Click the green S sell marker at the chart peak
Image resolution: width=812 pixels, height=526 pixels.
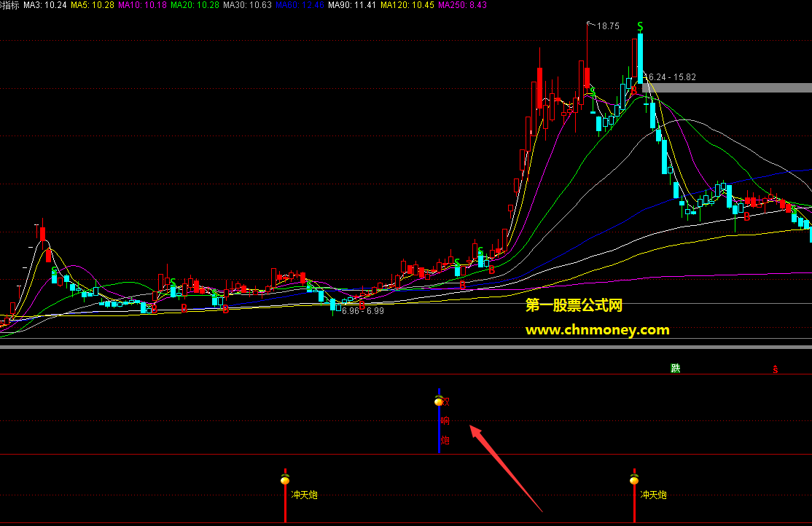(x=641, y=26)
